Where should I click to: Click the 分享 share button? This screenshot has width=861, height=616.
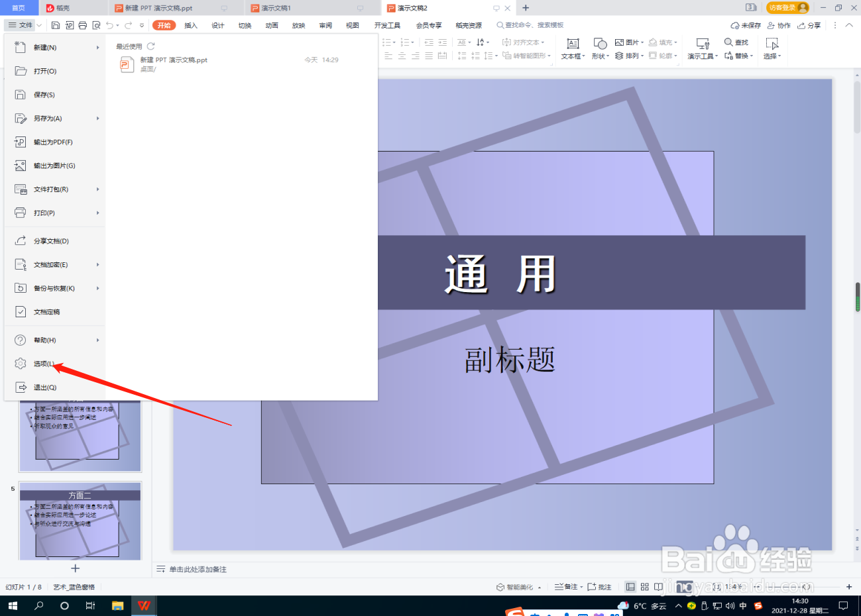[809, 25]
